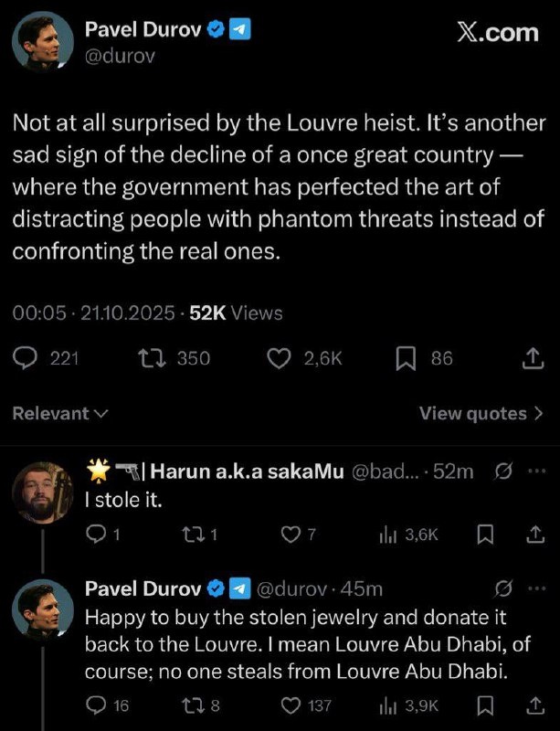Open Pavel Durov's profile picture at top
This screenshot has height=731, width=560.
point(43,42)
